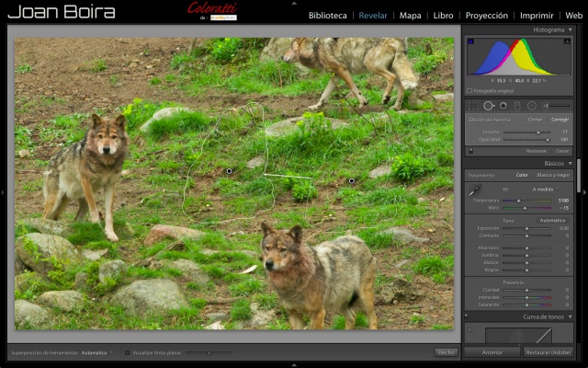Open the Mapa module
The width and height of the screenshot is (588, 368).
coord(410,16)
